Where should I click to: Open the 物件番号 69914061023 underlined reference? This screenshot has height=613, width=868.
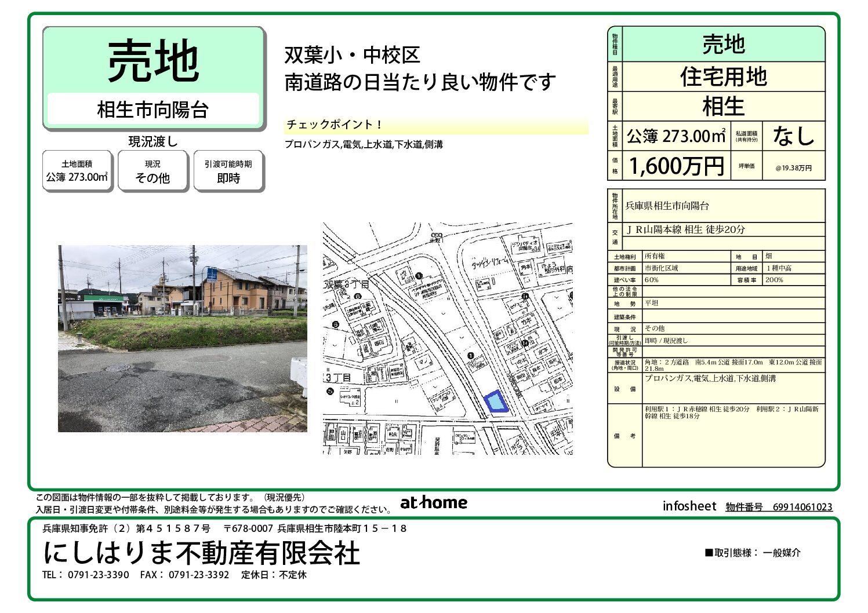click(x=779, y=507)
